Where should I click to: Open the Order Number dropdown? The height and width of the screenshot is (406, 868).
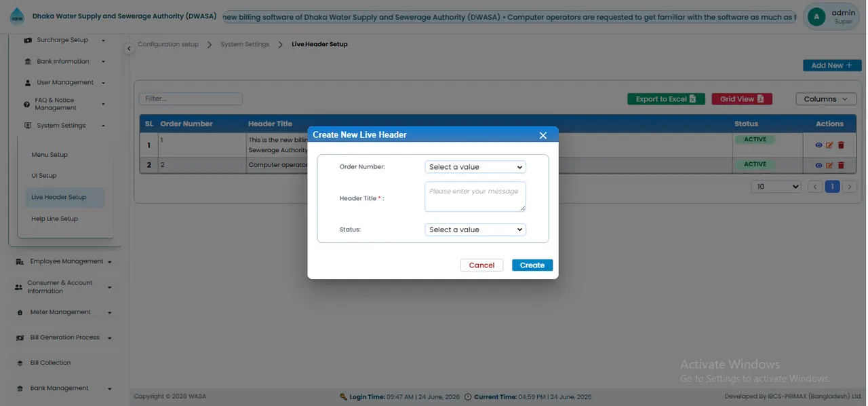[x=475, y=167]
